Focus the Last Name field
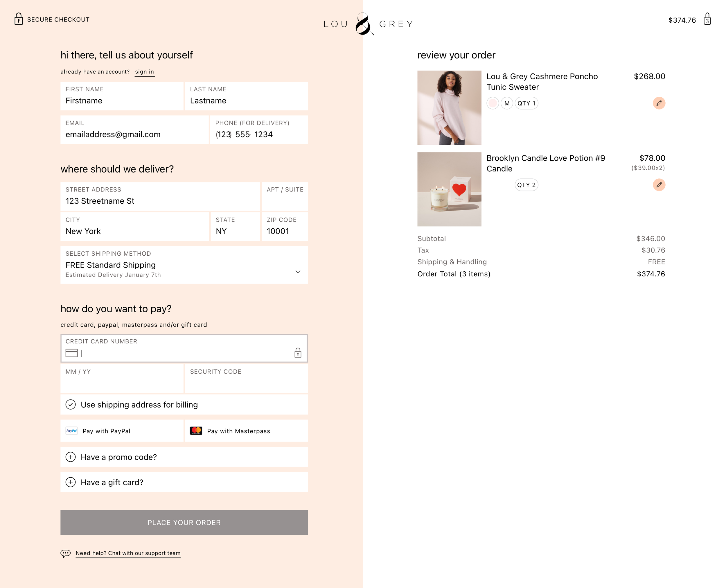The height and width of the screenshot is (588, 726). [247, 96]
